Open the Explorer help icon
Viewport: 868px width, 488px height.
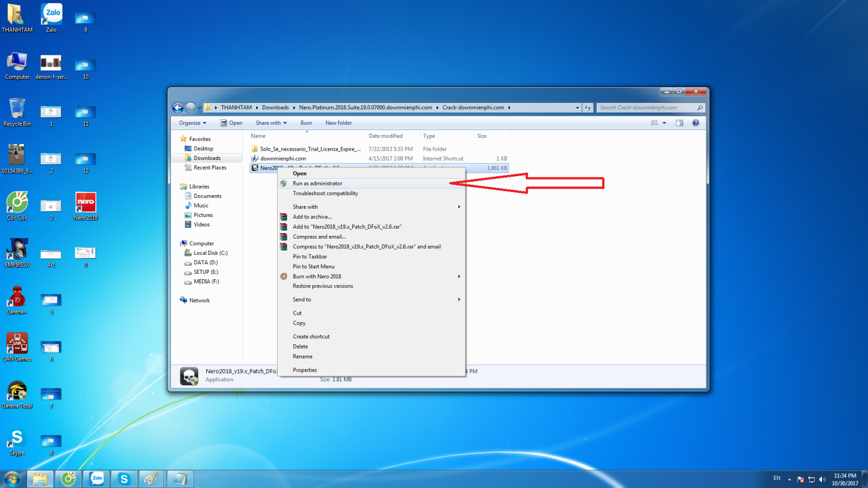pyautogui.click(x=695, y=123)
